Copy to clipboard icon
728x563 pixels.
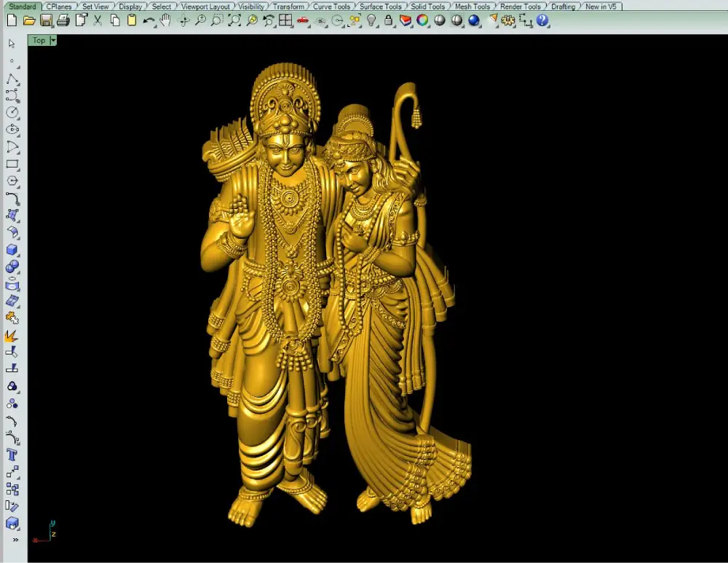(115, 20)
